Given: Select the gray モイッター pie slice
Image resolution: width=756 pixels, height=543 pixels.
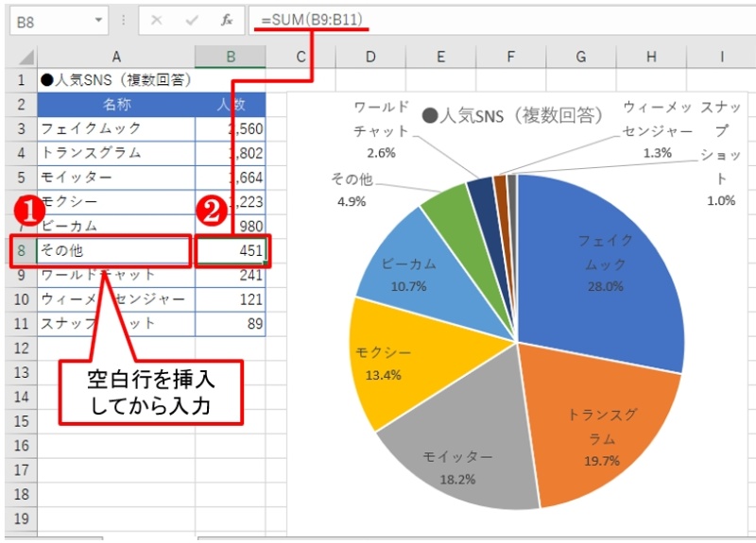Looking at the screenshot, I should pyautogui.click(x=454, y=453).
